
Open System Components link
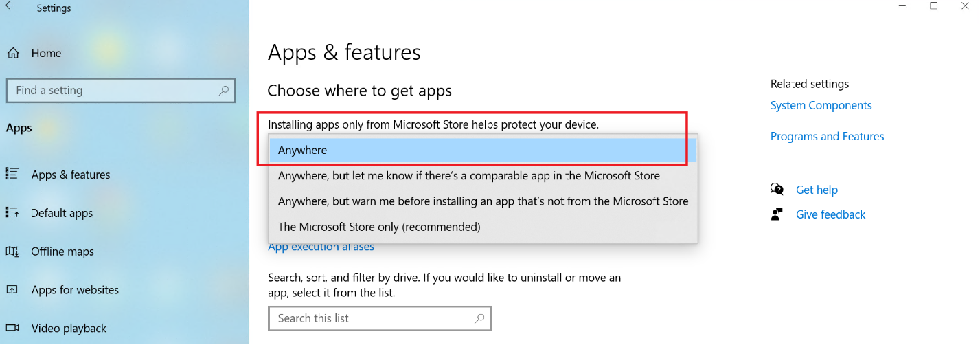[x=821, y=105]
